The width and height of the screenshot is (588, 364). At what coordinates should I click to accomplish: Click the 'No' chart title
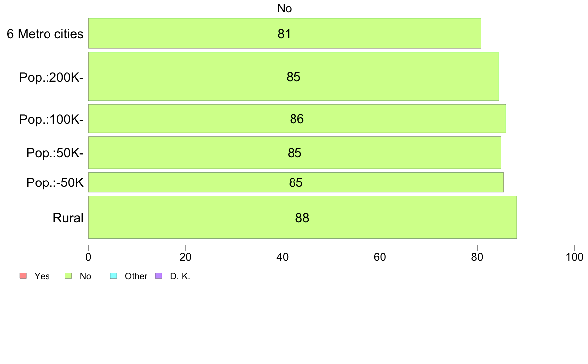[284, 8]
